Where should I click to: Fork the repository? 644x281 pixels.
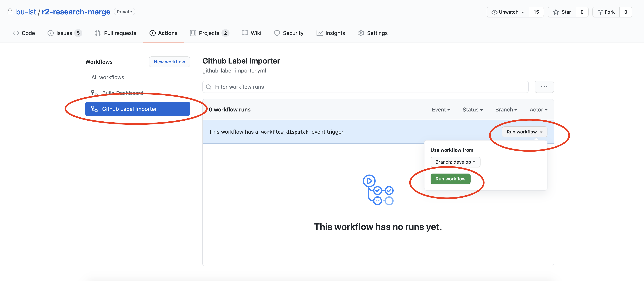pos(606,12)
